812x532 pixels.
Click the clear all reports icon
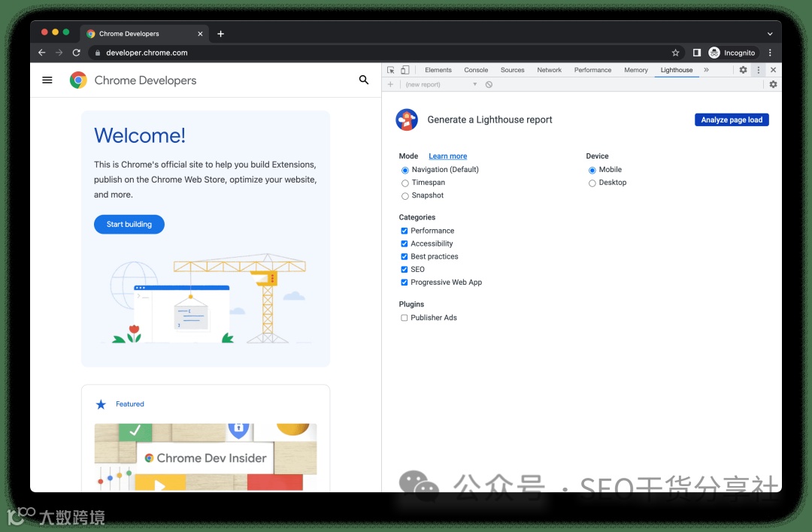[489, 84]
